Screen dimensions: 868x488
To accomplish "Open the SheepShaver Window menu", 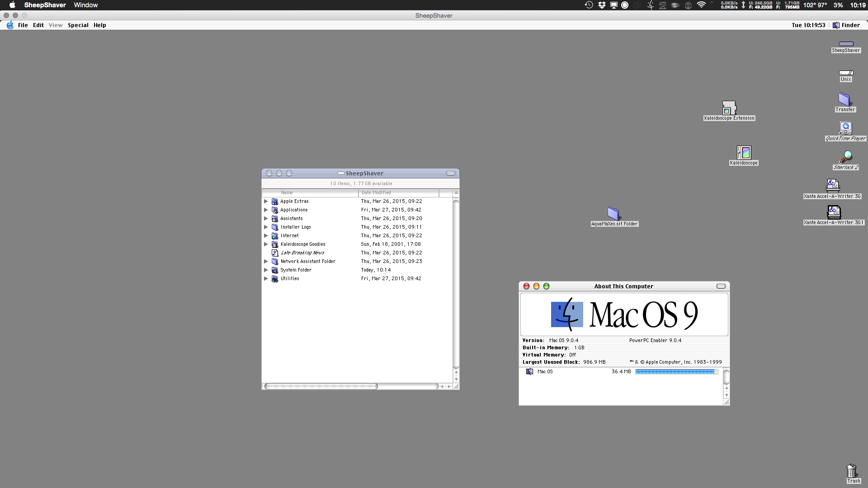I will tap(86, 5).
